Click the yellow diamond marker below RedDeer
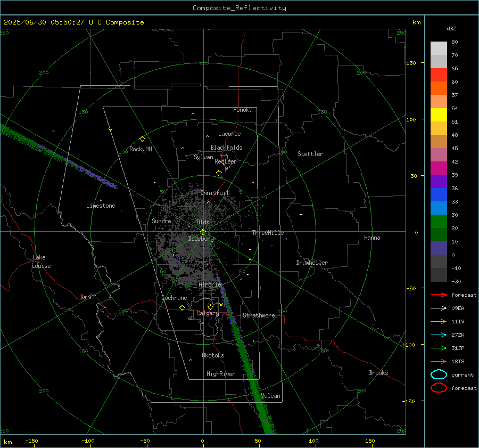This screenshot has width=479, height=448. pyautogui.click(x=219, y=173)
